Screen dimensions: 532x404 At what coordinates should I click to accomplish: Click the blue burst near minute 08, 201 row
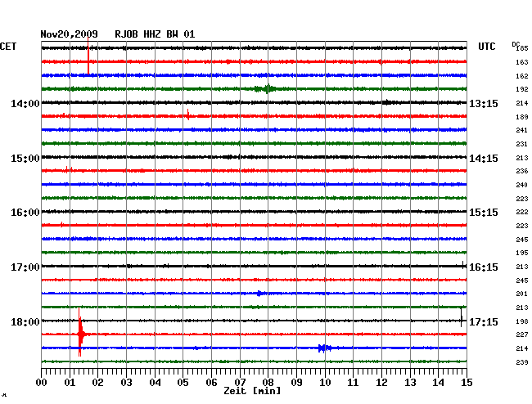[x=260, y=293]
